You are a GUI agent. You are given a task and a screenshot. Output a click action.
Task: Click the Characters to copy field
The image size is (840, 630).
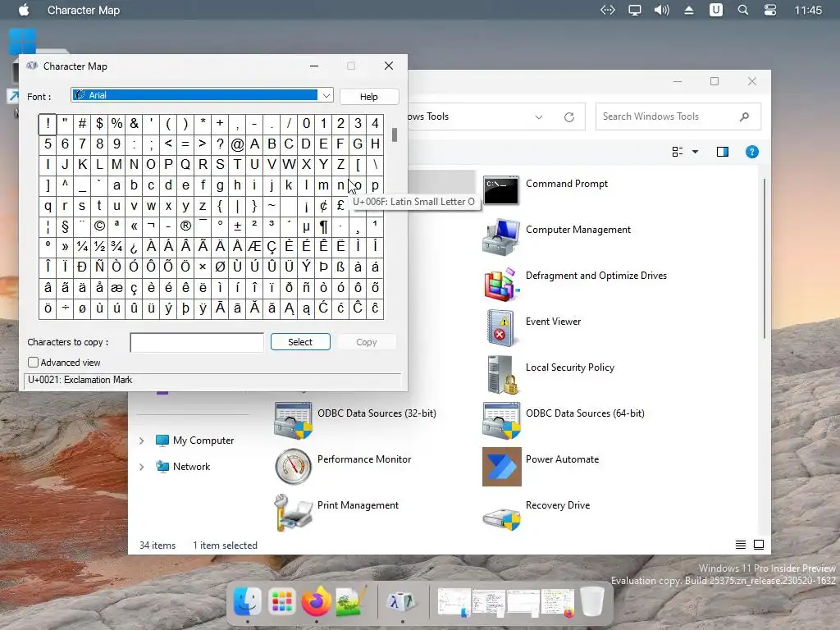[197, 342]
